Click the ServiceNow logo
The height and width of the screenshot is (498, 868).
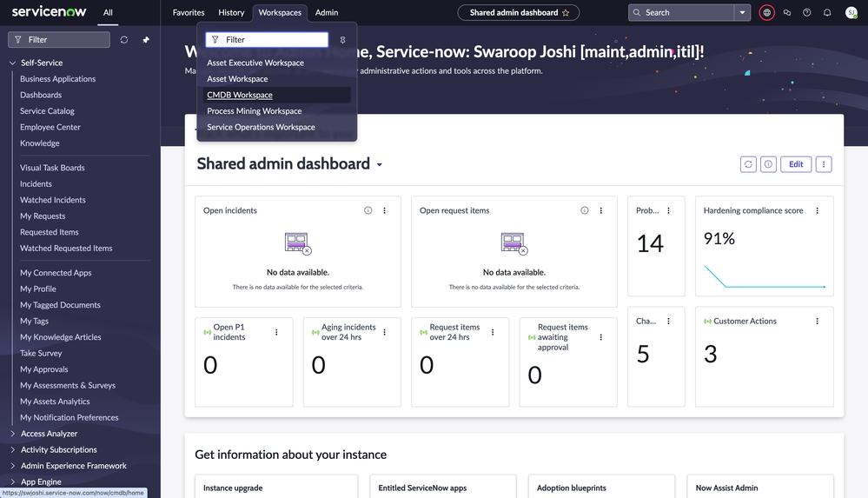click(50, 11)
